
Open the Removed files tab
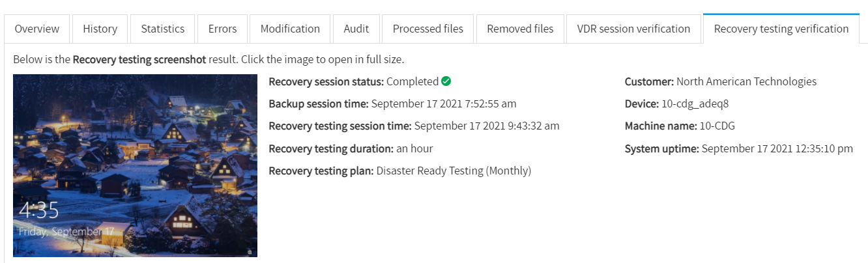click(x=520, y=29)
